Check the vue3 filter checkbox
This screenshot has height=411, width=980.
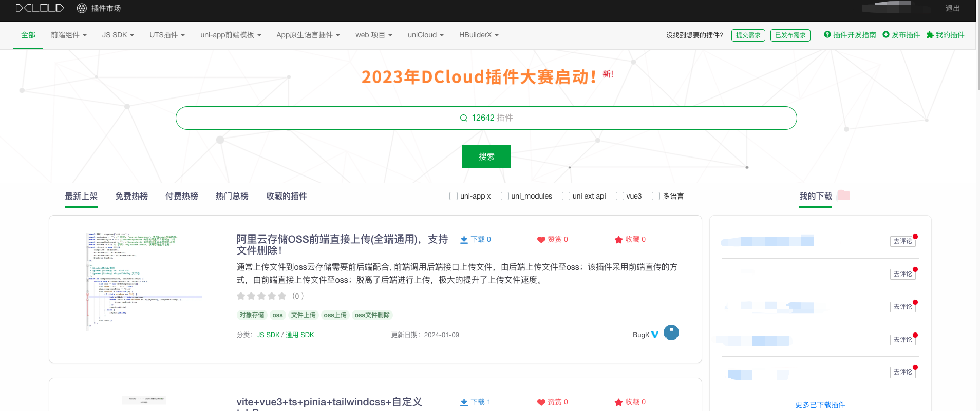point(620,196)
